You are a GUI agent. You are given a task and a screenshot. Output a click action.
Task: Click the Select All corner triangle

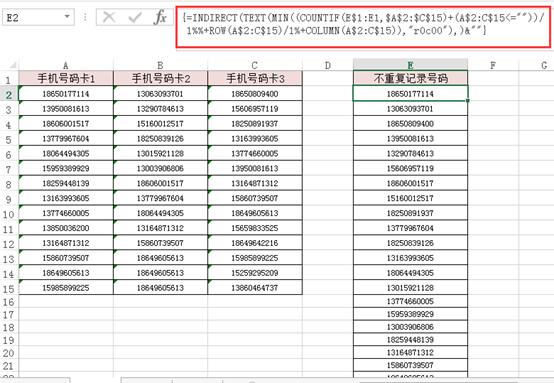[13, 65]
